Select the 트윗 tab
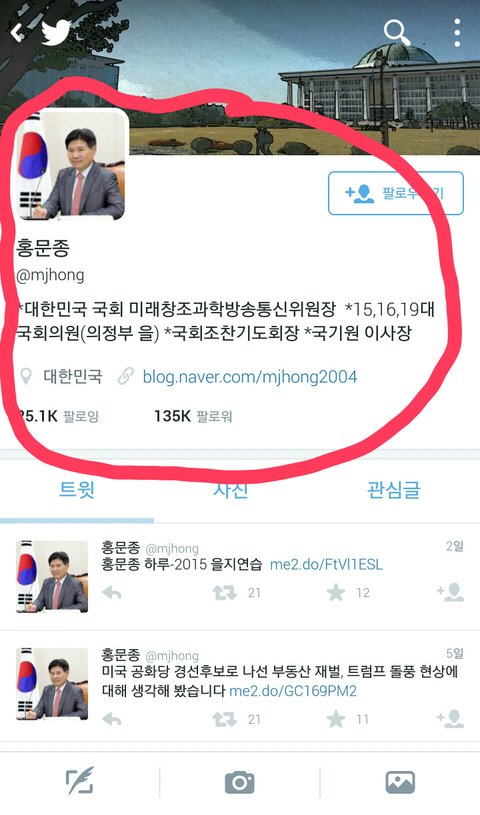Image resolution: width=480 pixels, height=815 pixels. (x=76, y=490)
